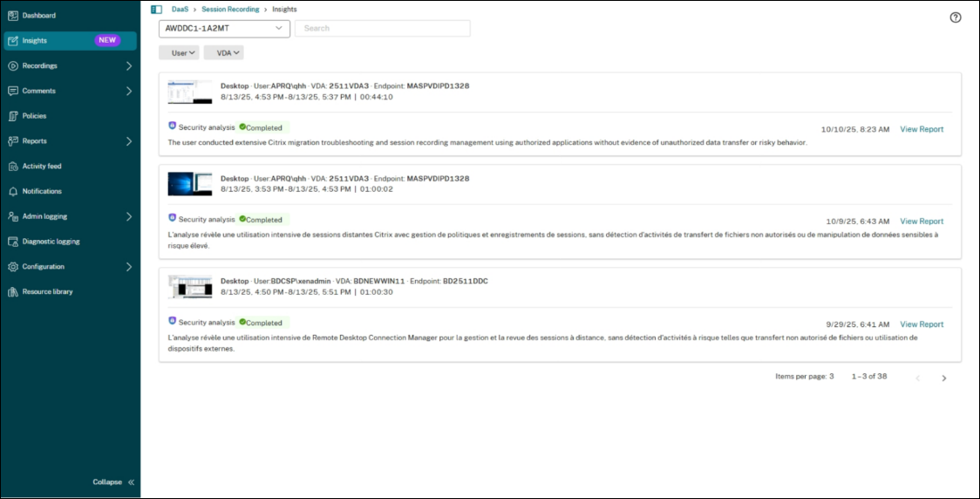Open thumbnail of 3:53 PM APRQ\qhh recording

[190, 184]
